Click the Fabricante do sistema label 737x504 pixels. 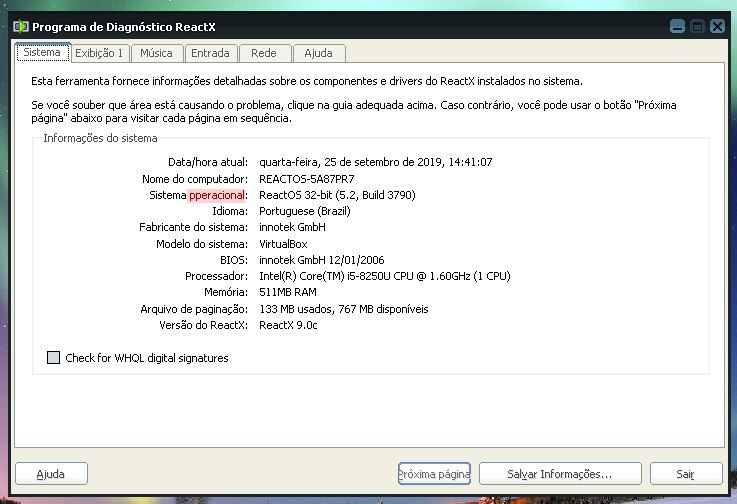[x=193, y=227]
